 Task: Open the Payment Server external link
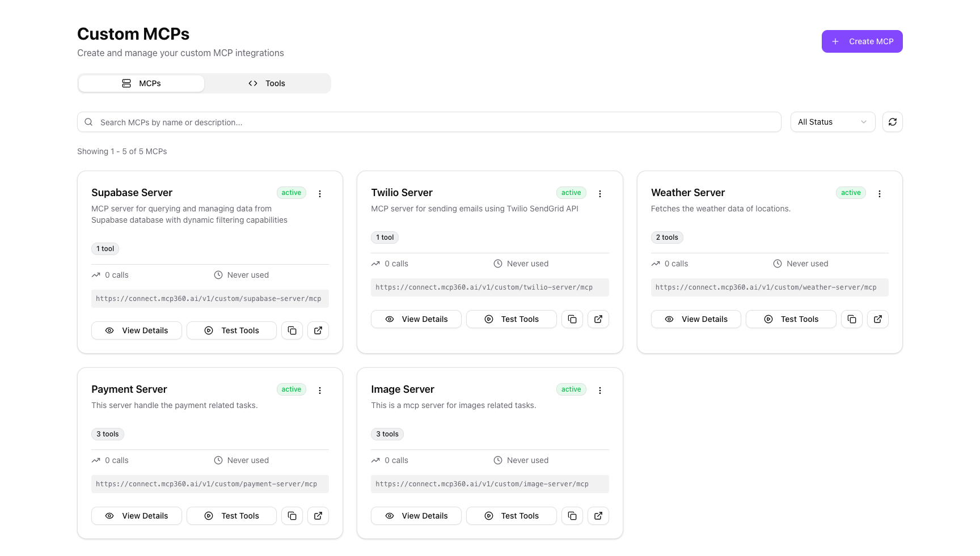[x=318, y=516]
